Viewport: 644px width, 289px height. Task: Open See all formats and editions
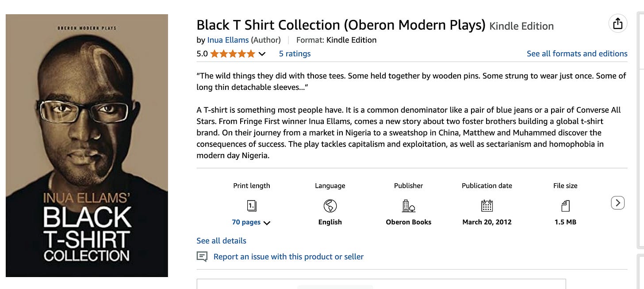577,54
